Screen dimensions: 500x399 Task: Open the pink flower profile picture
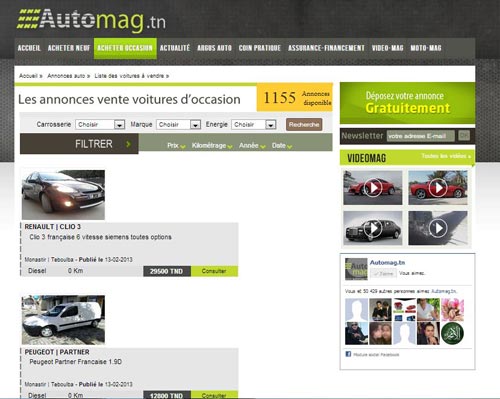click(x=452, y=310)
